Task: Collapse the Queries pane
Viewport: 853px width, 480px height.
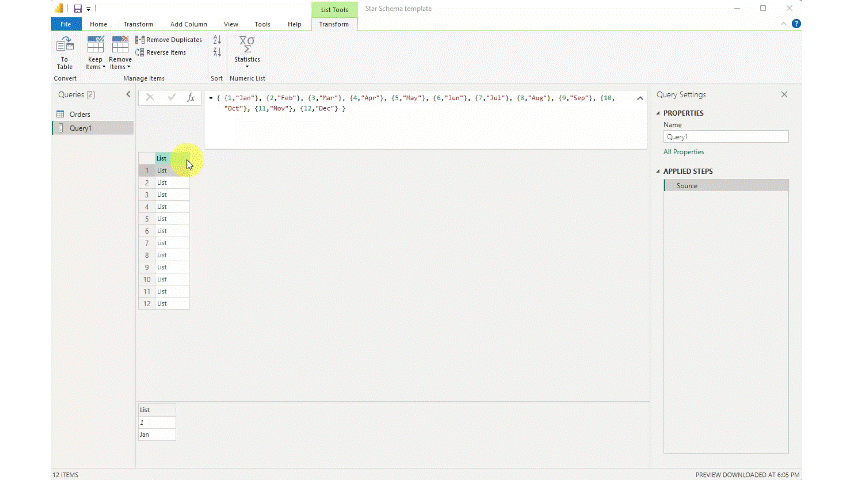Action: (128, 94)
